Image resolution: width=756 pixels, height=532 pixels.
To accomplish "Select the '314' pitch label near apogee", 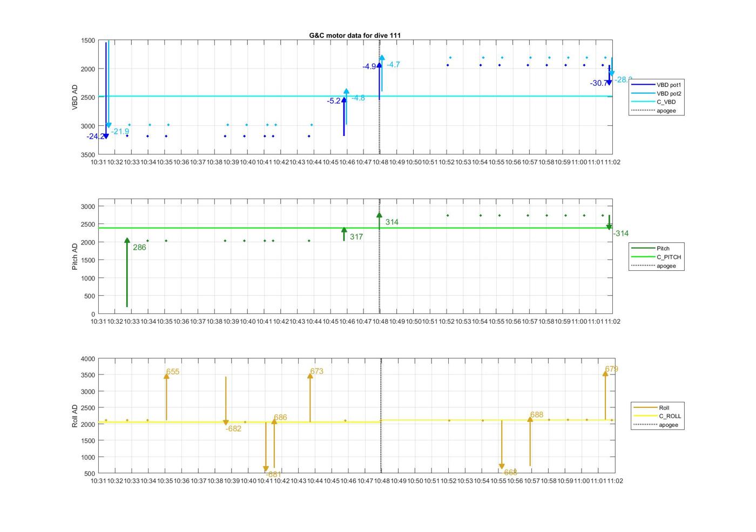I will pyautogui.click(x=392, y=222).
